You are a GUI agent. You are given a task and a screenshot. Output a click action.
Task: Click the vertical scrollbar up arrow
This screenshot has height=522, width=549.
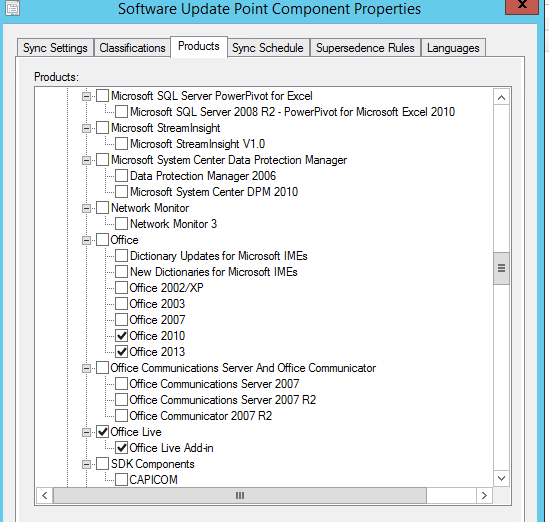[x=501, y=97]
